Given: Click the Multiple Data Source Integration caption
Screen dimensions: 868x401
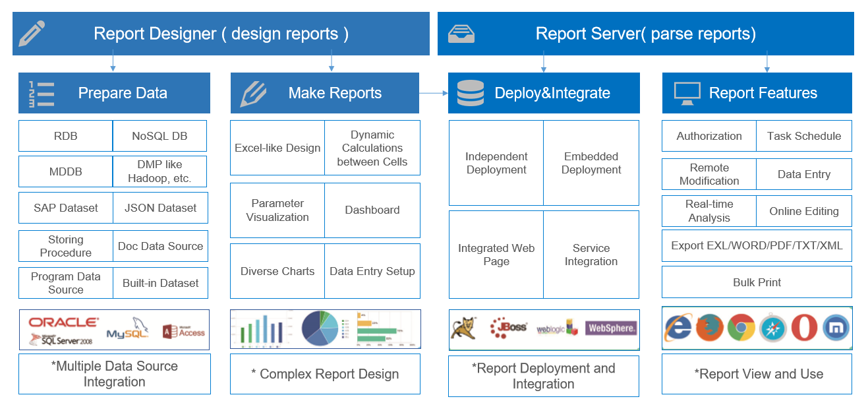Looking at the screenshot, I should pyautogui.click(x=115, y=374).
